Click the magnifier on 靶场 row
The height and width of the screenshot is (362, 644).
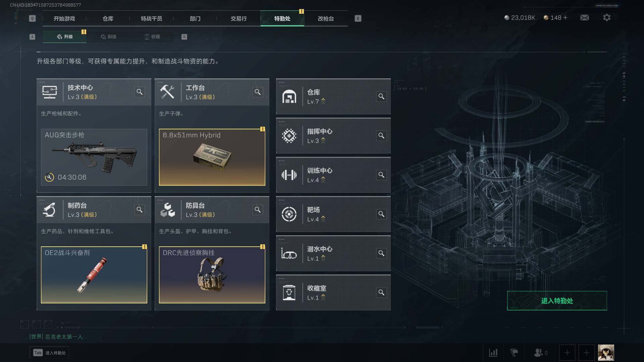[381, 214]
